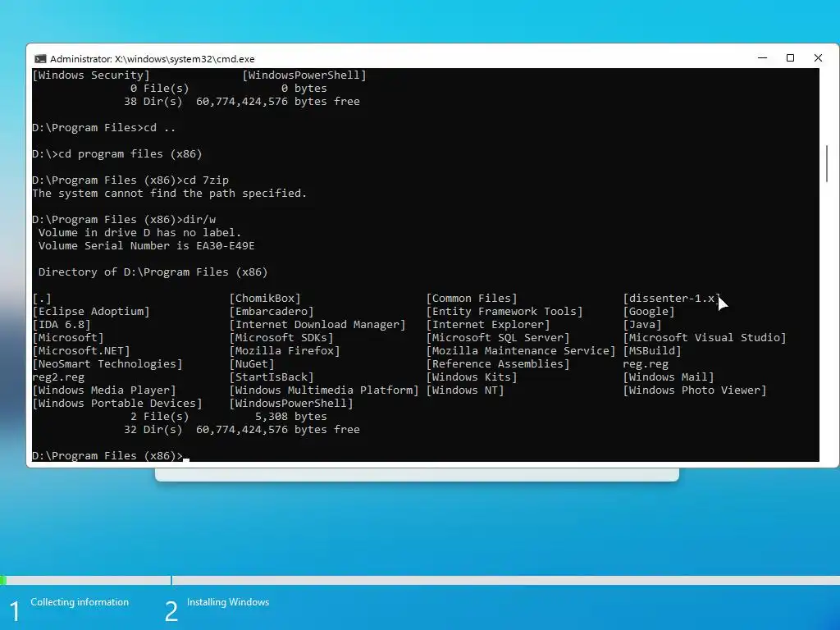
Task: Click the '[NeoSmart Technologies]' entry
Action: (107, 363)
